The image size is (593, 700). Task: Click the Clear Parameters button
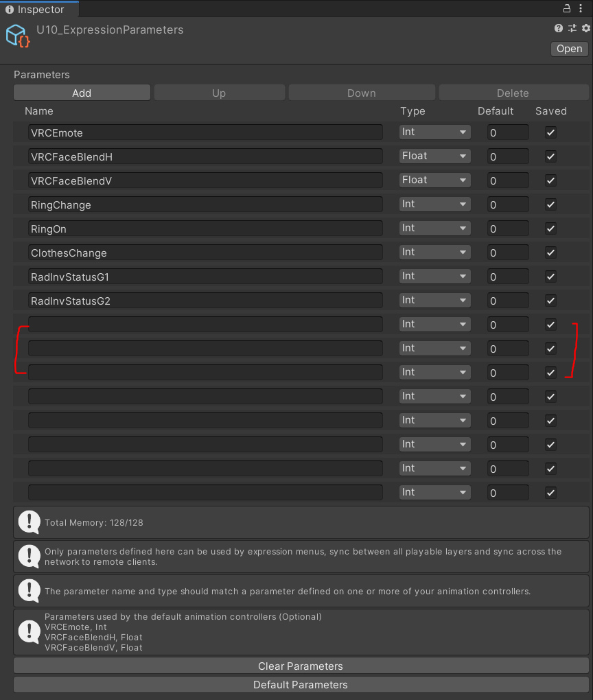coord(301,666)
